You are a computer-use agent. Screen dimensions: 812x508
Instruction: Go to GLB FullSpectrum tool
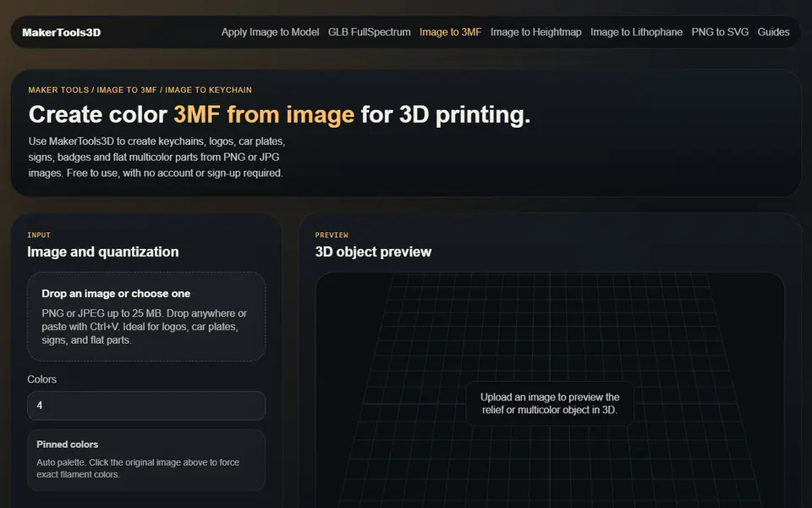(x=370, y=32)
